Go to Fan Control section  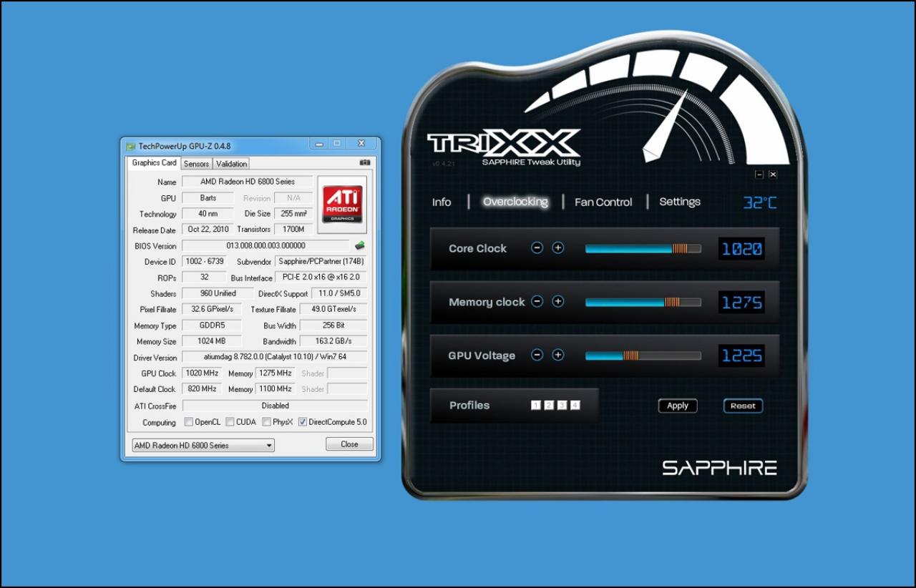tap(603, 202)
